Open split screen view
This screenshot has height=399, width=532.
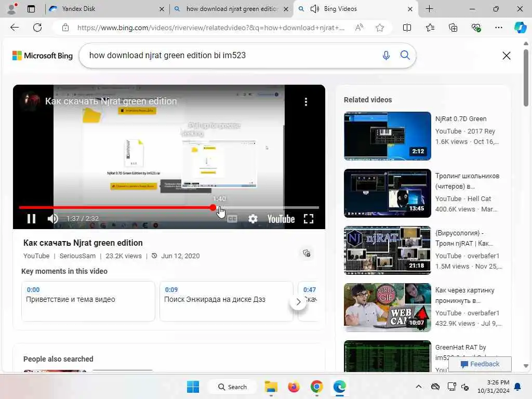407,28
